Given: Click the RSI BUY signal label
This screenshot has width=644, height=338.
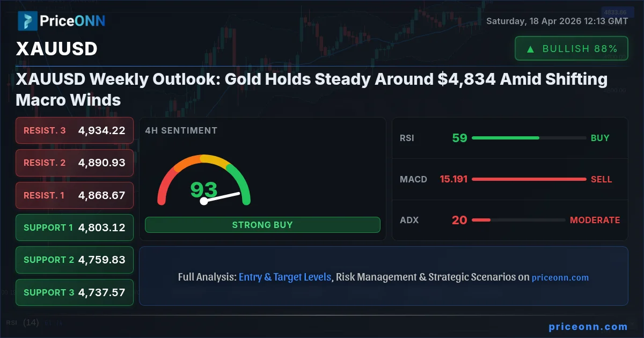Looking at the screenshot, I should click(600, 138).
